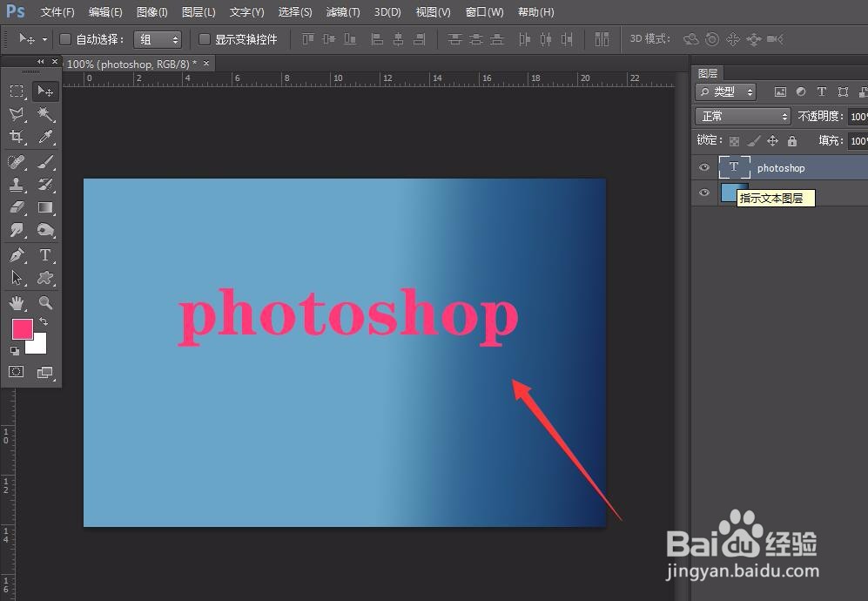Click the pink foreground color swatch
The height and width of the screenshot is (601, 868).
coord(22,328)
